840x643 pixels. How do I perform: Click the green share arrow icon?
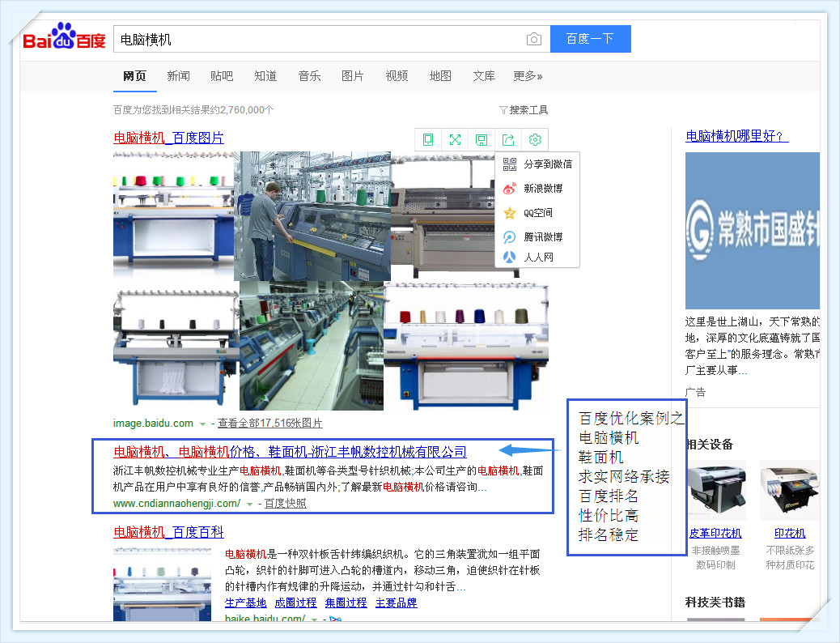[508, 139]
